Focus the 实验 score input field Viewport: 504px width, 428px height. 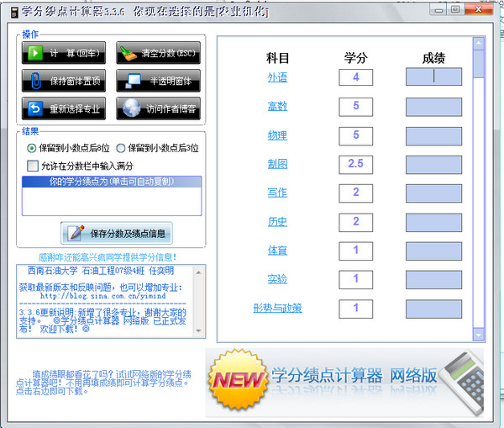coord(433,280)
